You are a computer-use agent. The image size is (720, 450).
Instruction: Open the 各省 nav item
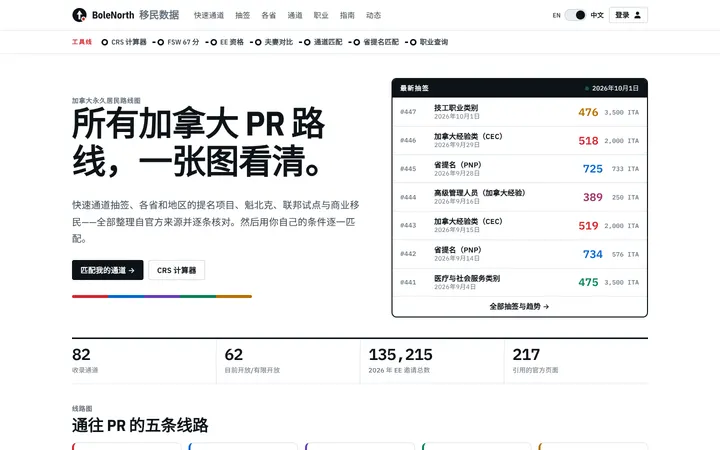[x=269, y=15]
